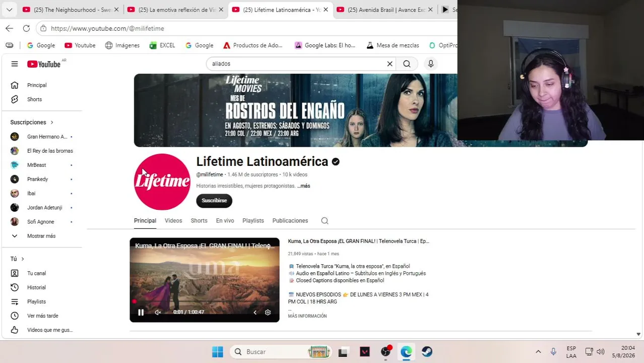The width and height of the screenshot is (644, 363).
Task: Click the Suscribirse button
Action: (x=214, y=201)
